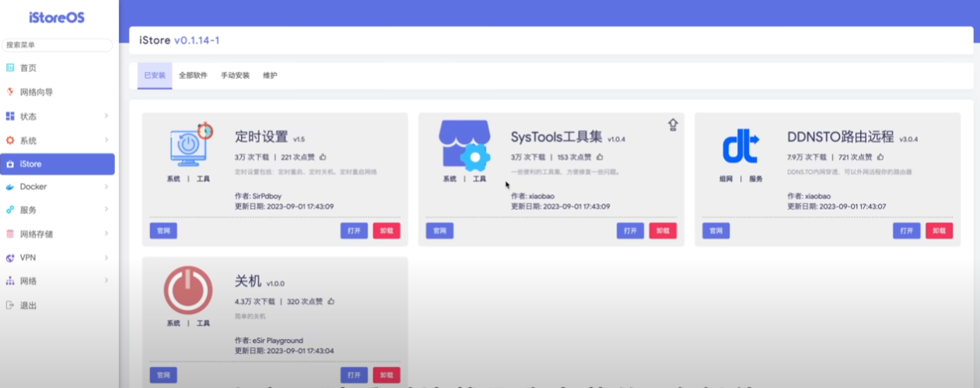
Task: Click 官网 button on DDNSTO路由远程 card
Action: [x=716, y=231]
